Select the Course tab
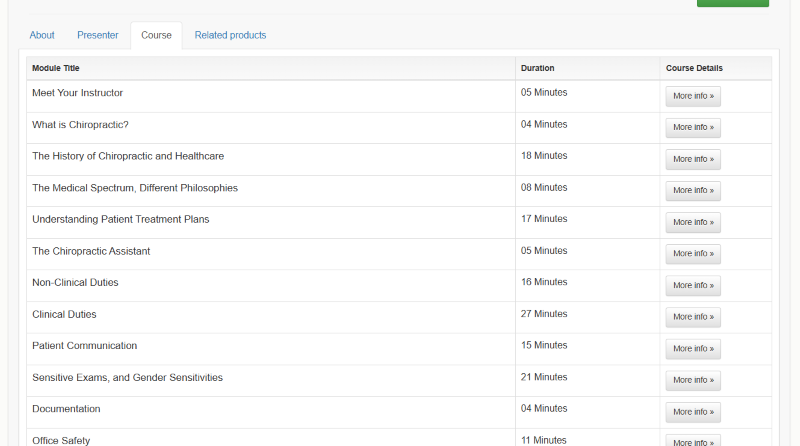800x446 pixels. click(156, 35)
